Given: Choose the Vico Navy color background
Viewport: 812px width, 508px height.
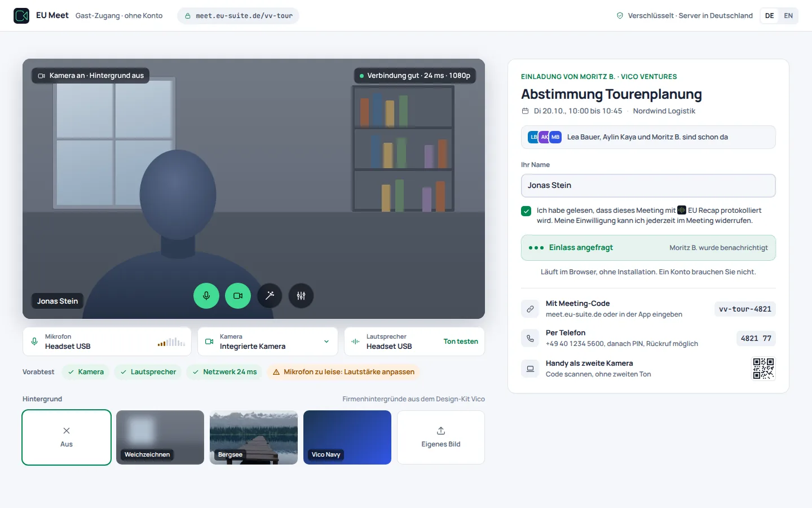Looking at the screenshot, I should [x=347, y=437].
